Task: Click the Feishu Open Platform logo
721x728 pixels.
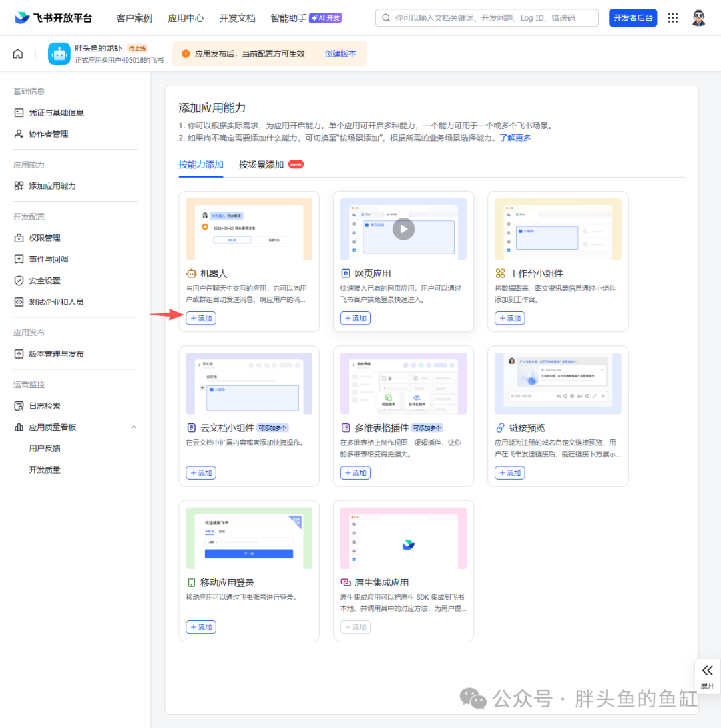Action: pos(53,18)
